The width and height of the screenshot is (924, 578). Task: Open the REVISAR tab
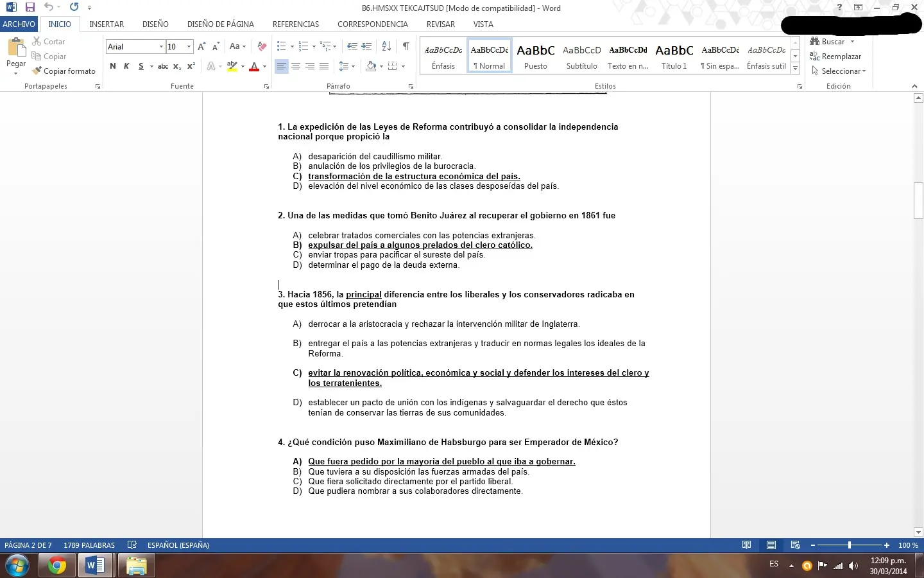[440, 24]
